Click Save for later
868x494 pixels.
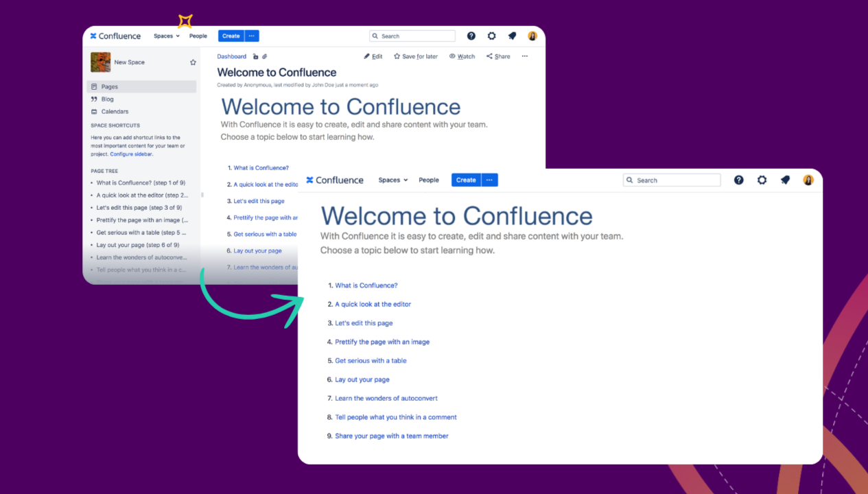coord(416,56)
